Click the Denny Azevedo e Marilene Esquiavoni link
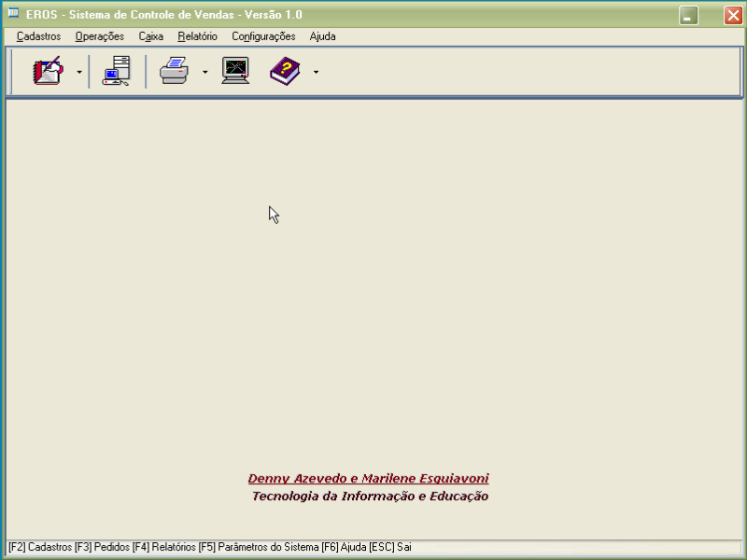The height and width of the screenshot is (560, 747). point(368,479)
